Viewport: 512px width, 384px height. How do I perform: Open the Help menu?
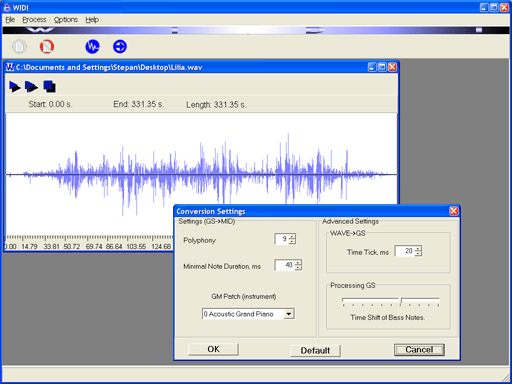coord(92,20)
